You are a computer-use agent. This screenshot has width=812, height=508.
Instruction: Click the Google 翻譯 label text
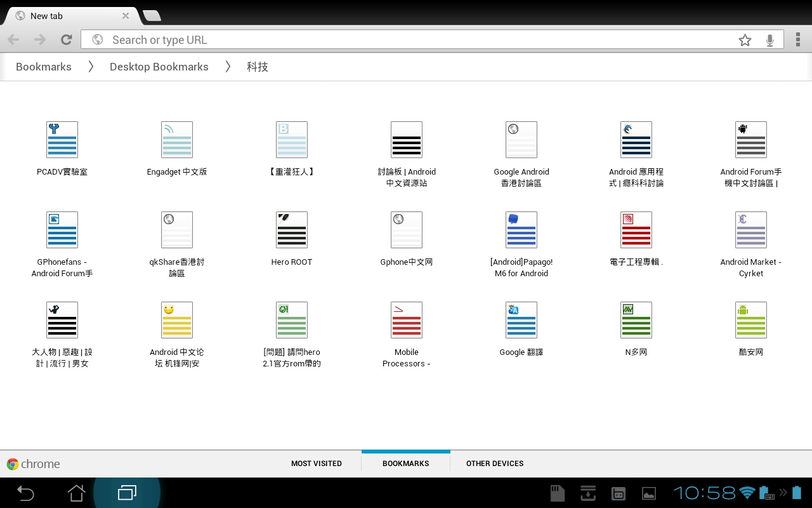coord(521,352)
